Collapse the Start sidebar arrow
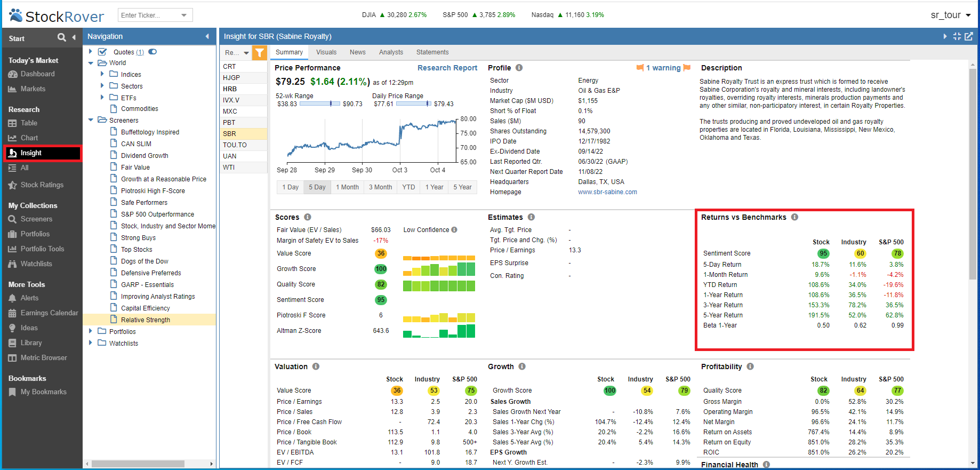 [x=74, y=37]
